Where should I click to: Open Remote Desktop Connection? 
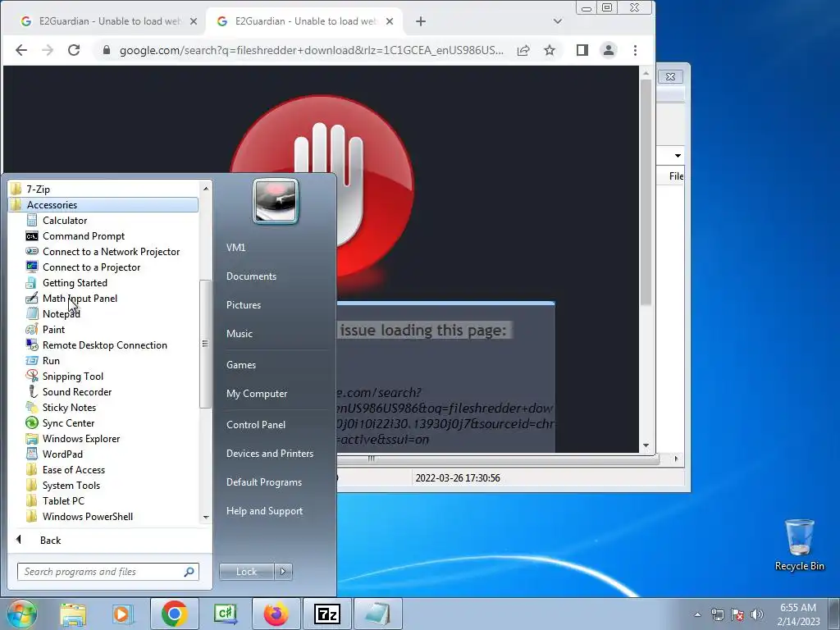104,345
